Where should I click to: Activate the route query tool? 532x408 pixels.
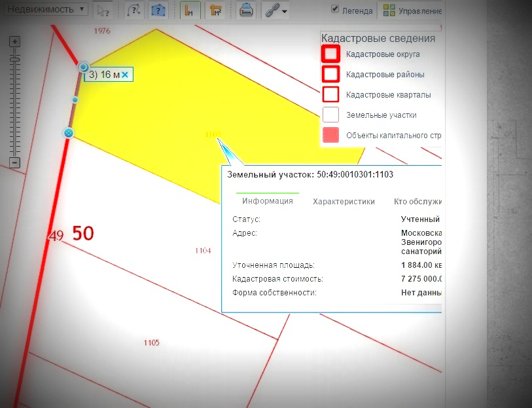point(133,10)
